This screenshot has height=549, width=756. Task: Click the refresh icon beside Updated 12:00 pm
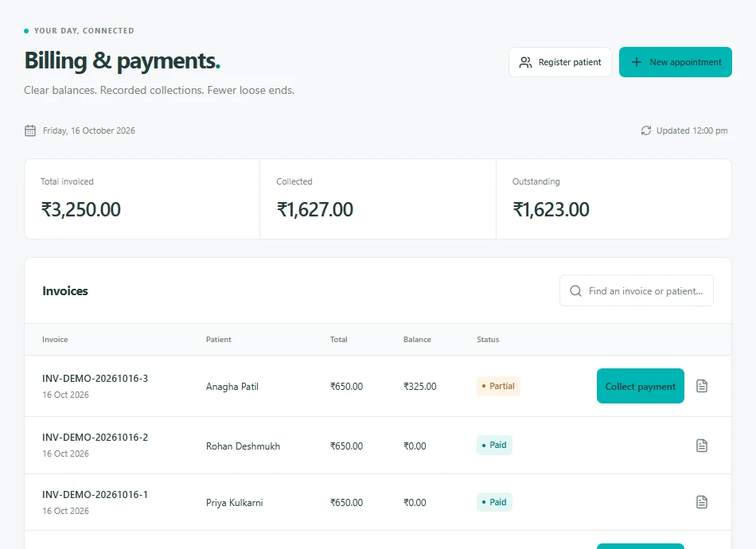(x=646, y=130)
